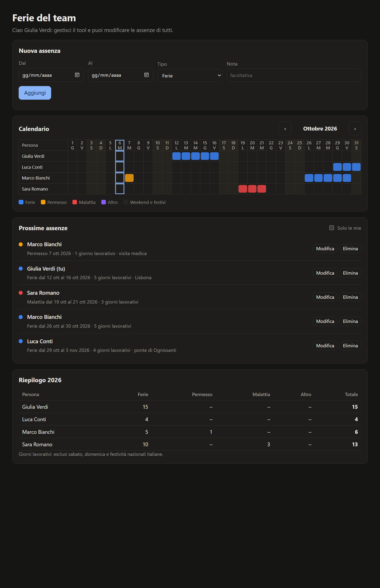Open the calendar picker in the Al field
Viewport: 380px width, 588px height.
click(146, 75)
